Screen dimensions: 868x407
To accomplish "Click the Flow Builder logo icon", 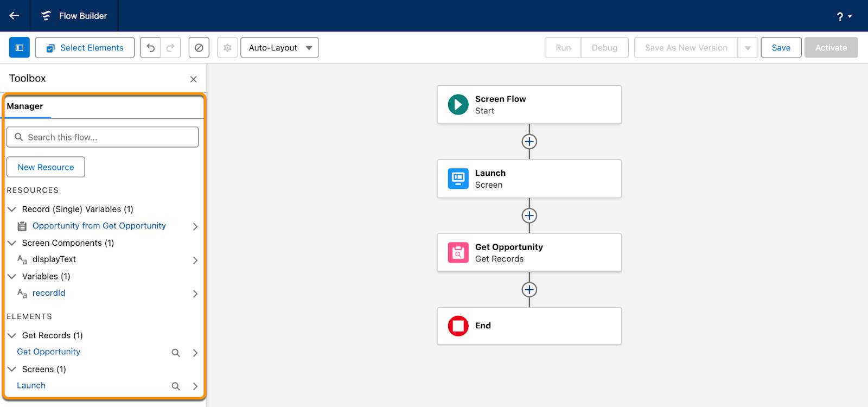I will [46, 16].
